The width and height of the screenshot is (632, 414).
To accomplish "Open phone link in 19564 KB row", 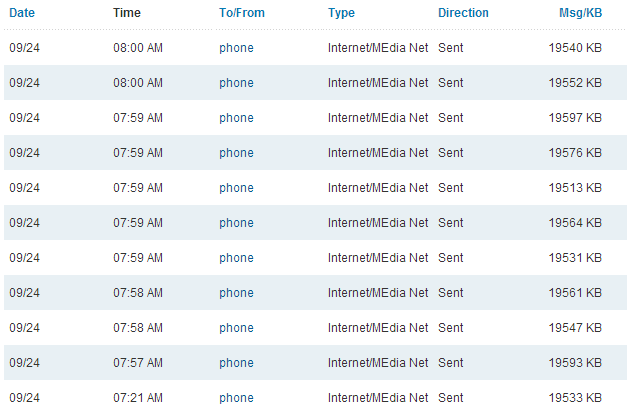I will pos(236,223).
